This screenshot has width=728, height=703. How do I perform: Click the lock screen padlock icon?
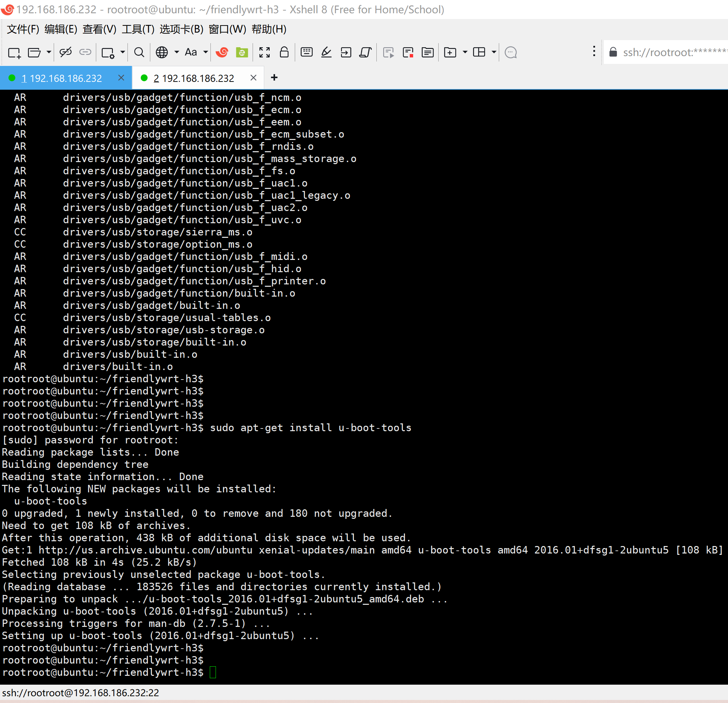tap(284, 52)
